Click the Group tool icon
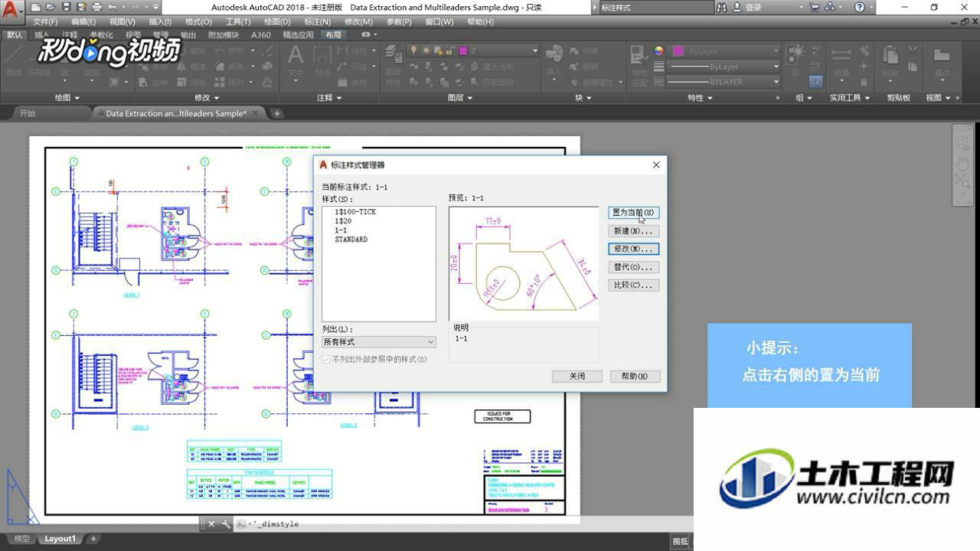Screen dimensions: 980x551 796,54
